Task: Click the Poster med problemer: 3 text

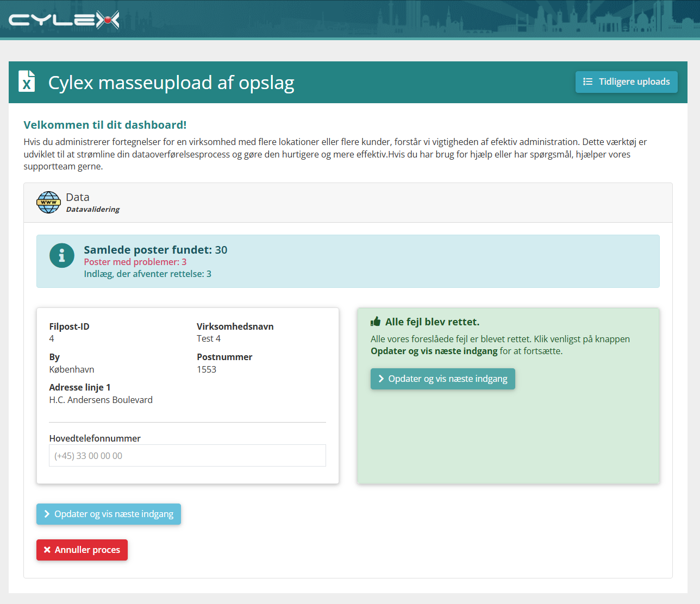Action: click(135, 262)
